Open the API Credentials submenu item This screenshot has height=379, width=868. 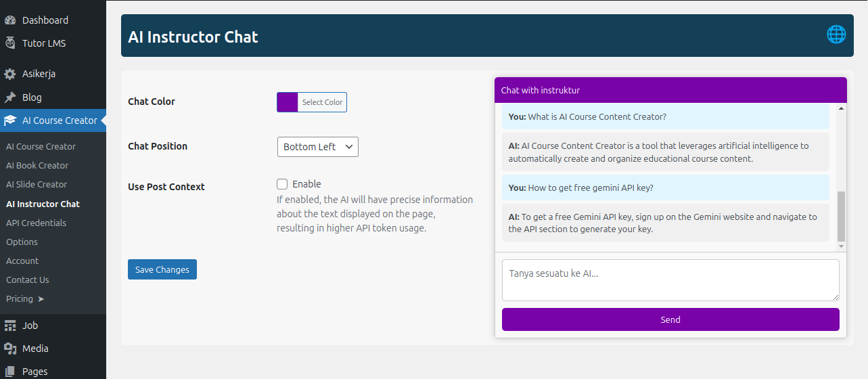36,223
